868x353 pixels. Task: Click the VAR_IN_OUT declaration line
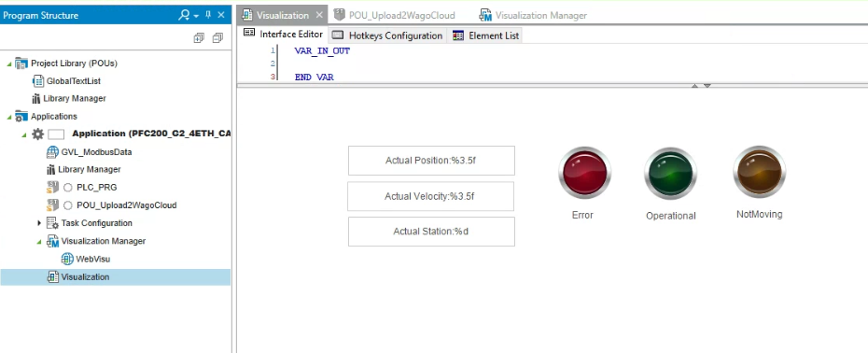[x=322, y=50]
